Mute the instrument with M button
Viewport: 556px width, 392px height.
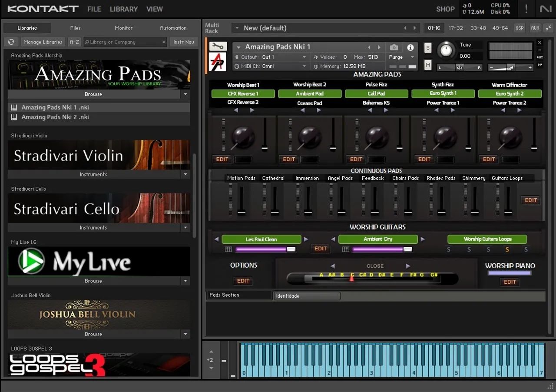(428, 65)
